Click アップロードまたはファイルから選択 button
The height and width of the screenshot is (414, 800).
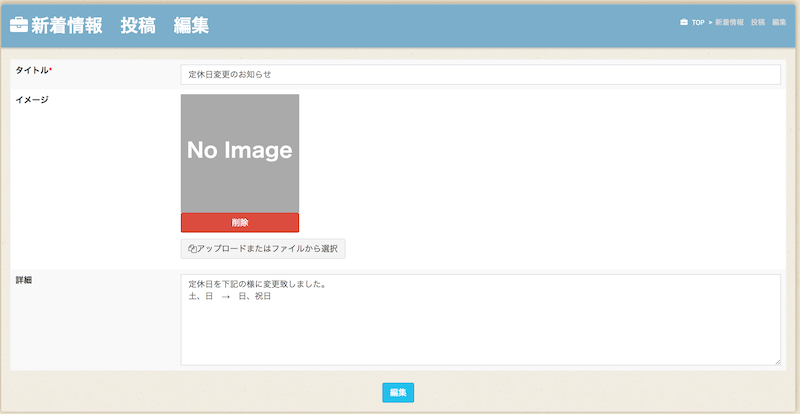(x=263, y=249)
